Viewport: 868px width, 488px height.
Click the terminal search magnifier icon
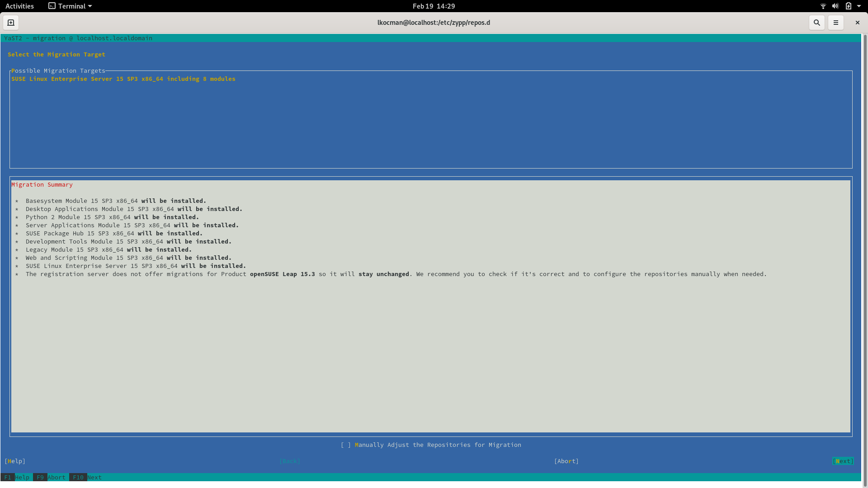click(x=816, y=23)
